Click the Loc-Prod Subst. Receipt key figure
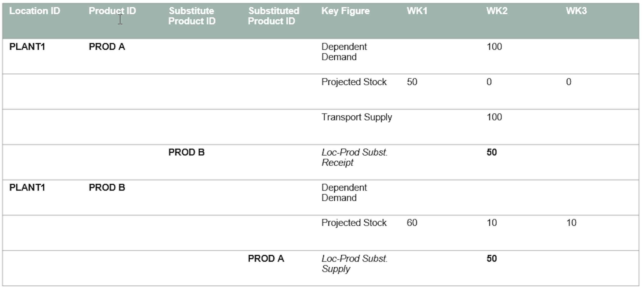The image size is (644, 290). click(354, 157)
